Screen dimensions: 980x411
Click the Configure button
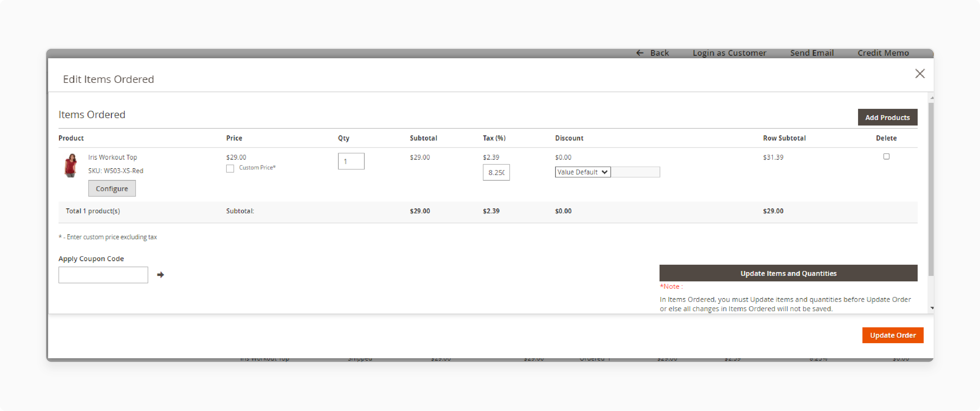click(x=112, y=188)
